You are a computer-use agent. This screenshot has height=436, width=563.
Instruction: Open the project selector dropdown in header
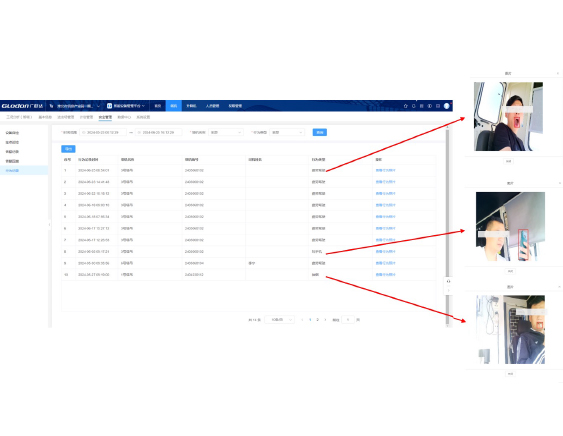(x=75, y=106)
